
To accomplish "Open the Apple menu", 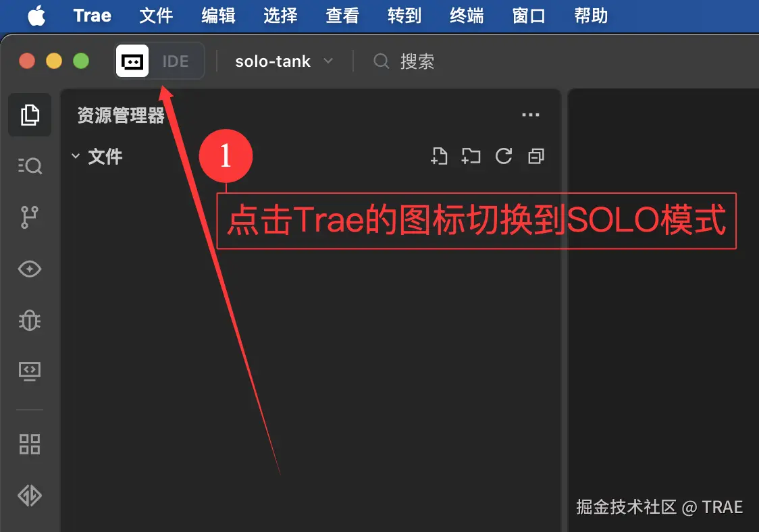I will 36,16.
